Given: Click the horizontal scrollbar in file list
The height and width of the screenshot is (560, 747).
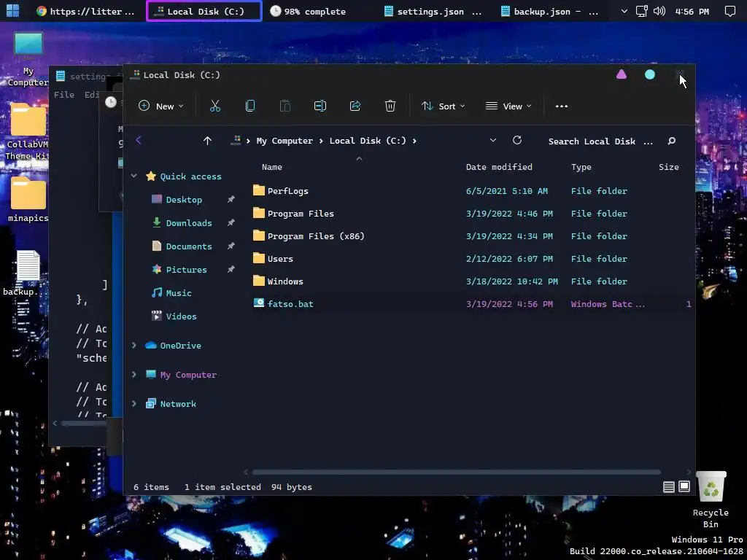Looking at the screenshot, I should 457,472.
